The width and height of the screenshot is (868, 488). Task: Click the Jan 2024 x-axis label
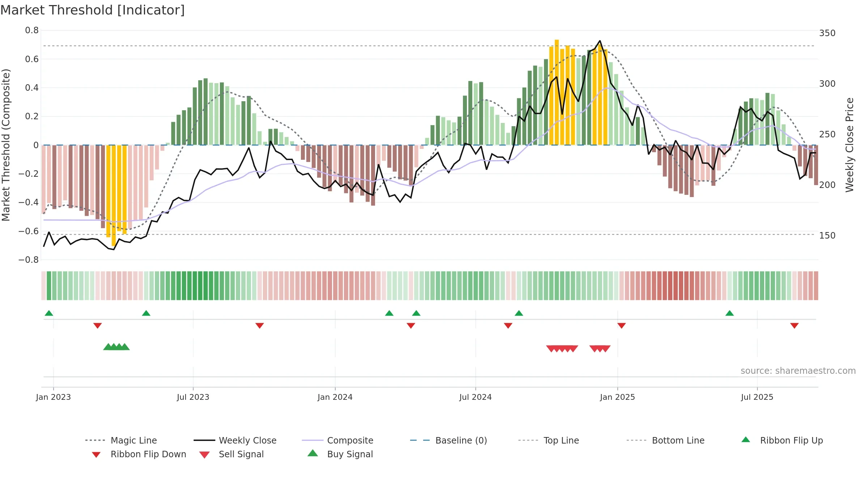(335, 397)
